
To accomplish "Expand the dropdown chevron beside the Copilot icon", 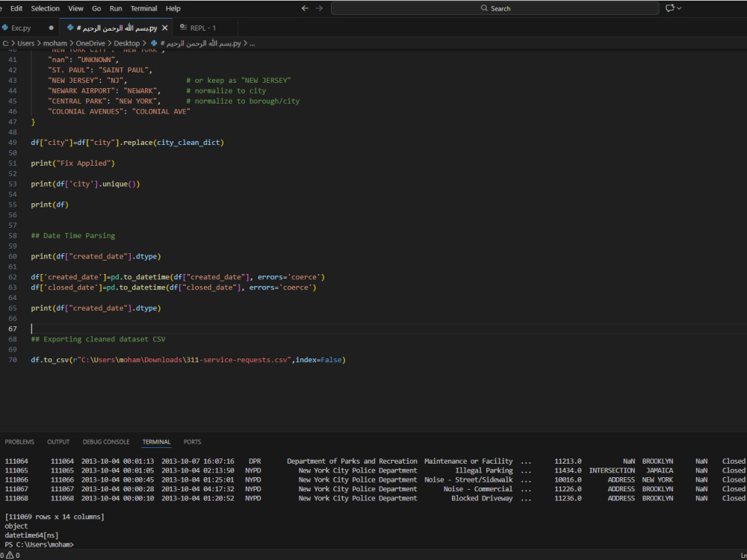I will [679, 8].
